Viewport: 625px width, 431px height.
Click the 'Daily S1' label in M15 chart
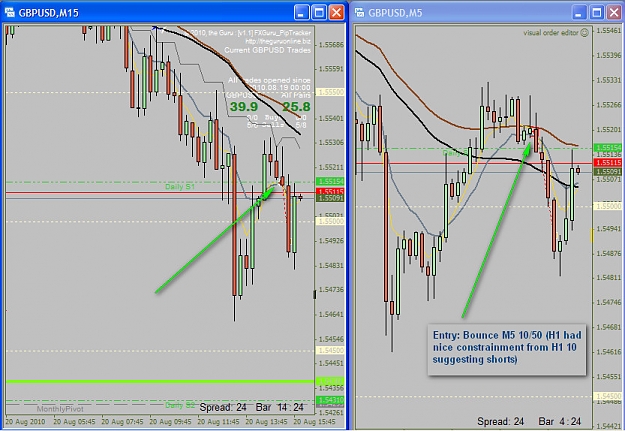click(180, 187)
